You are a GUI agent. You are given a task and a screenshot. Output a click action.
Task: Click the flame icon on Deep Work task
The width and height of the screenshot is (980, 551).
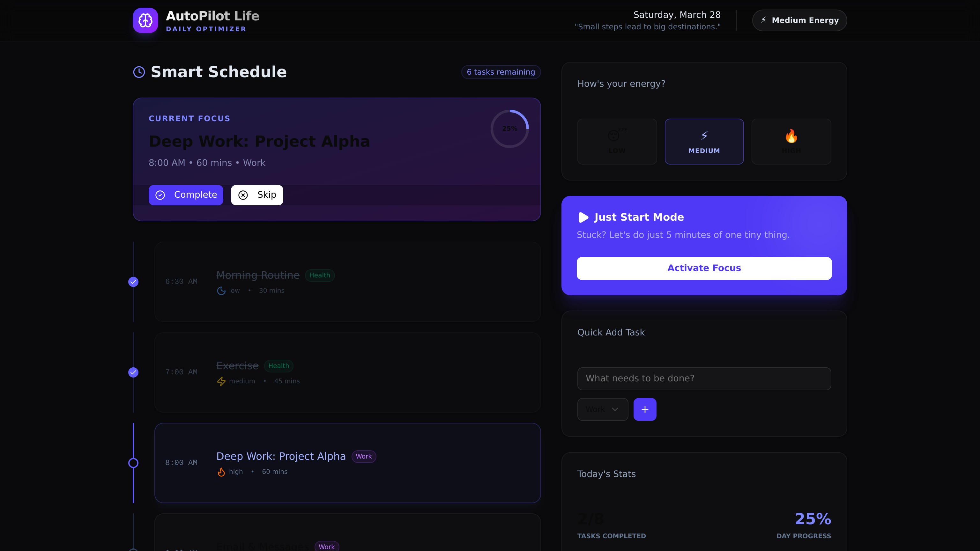(x=221, y=472)
